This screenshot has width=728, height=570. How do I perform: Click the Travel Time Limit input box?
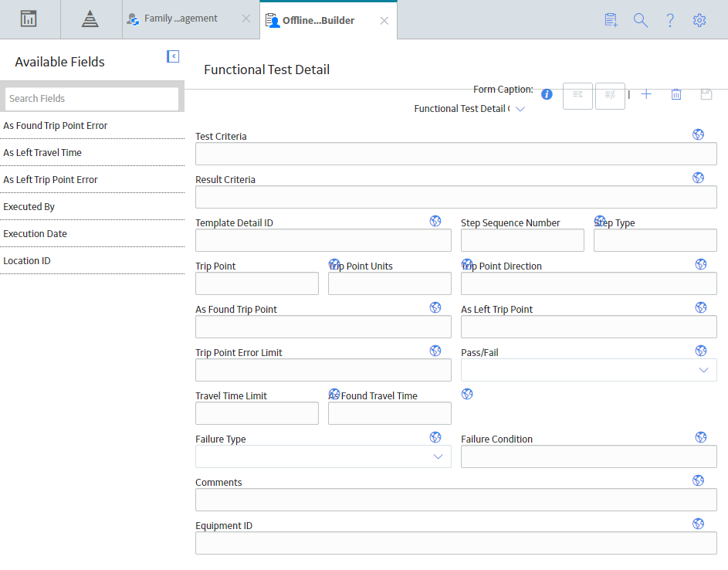point(257,413)
